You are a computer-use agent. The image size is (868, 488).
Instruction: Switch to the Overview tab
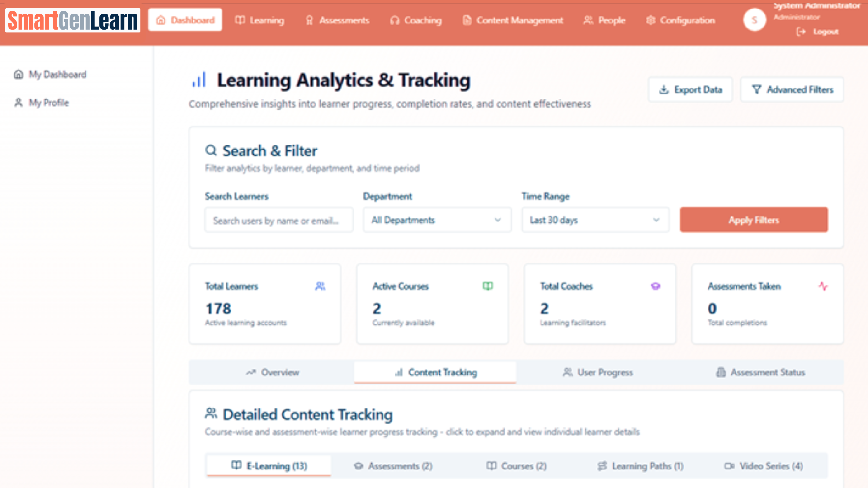(x=272, y=372)
